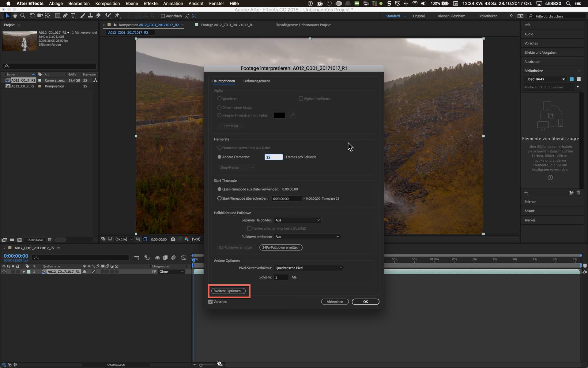Click 24Pa-Pulldown ermitteln button

(x=281, y=247)
